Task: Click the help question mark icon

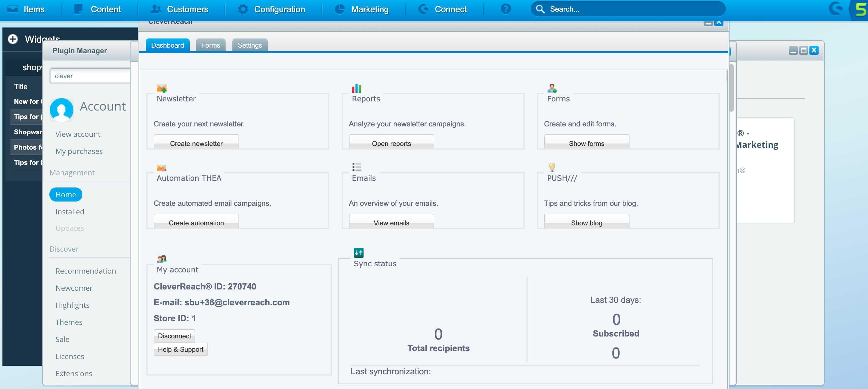Action: coord(505,9)
